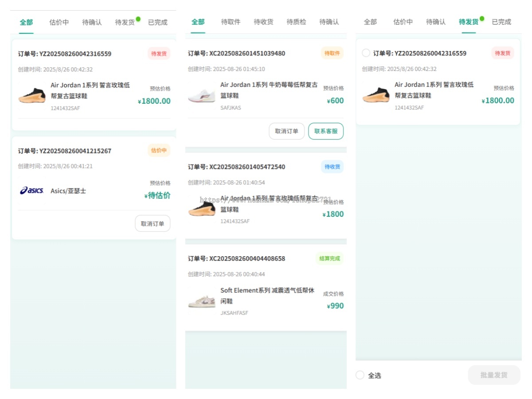
Task: Enable the 全选 select-all option
Action: pos(359,375)
